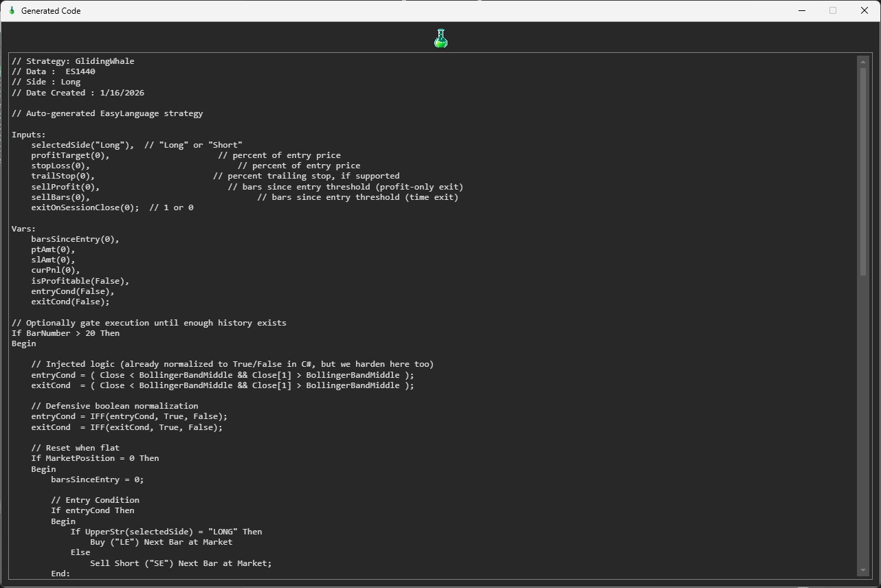Click the exitCond = IFF(...) line
Screen dimensions: 881x588
point(127,427)
